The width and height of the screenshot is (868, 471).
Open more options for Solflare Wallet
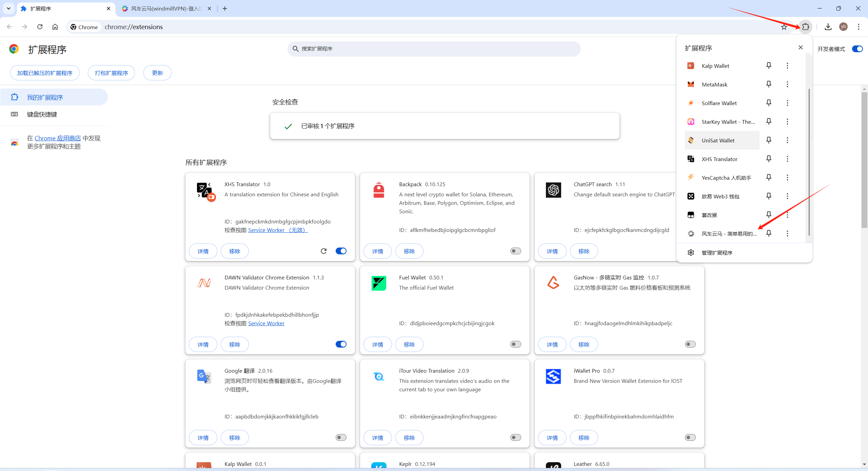(x=787, y=103)
